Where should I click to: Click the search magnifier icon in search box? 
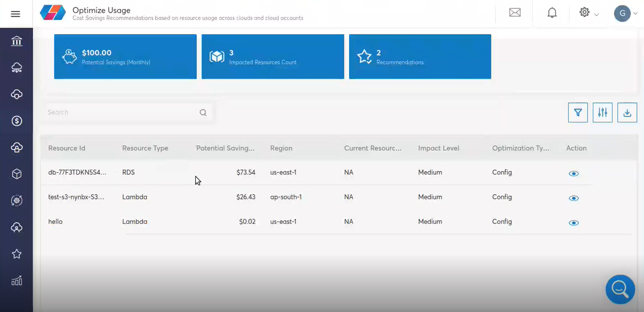pos(203,113)
